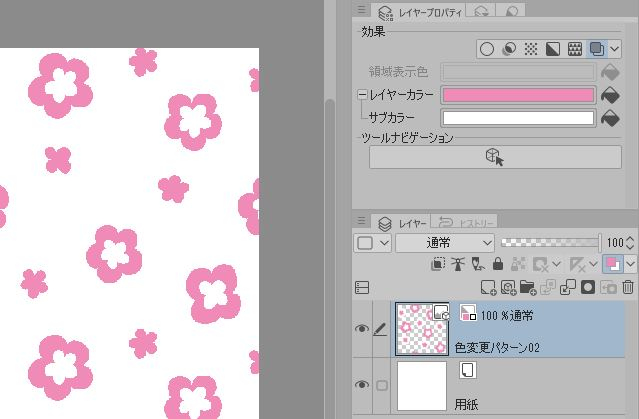This screenshot has width=639, height=419.
Task: Merge with the lower layer icon
Action: pyautogui.click(x=568, y=287)
